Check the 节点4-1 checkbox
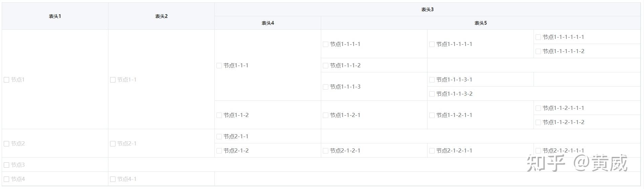The width and height of the screenshot is (644, 189). click(113, 179)
